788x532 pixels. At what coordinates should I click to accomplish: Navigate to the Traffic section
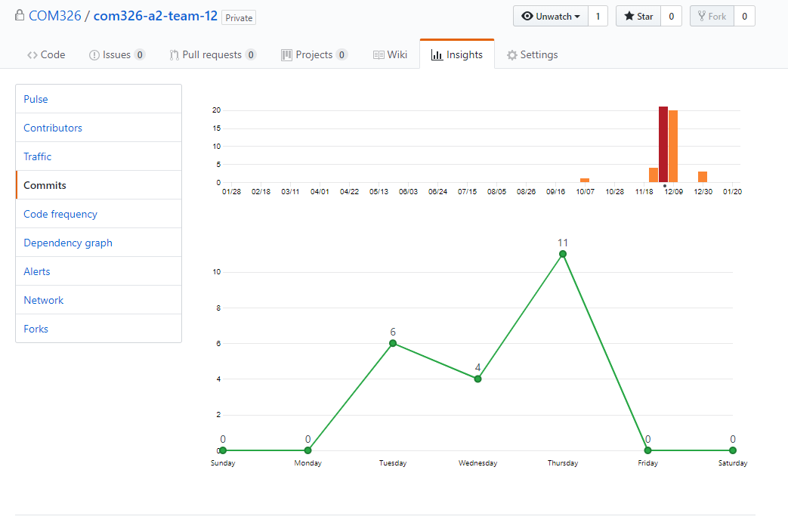pyautogui.click(x=37, y=156)
